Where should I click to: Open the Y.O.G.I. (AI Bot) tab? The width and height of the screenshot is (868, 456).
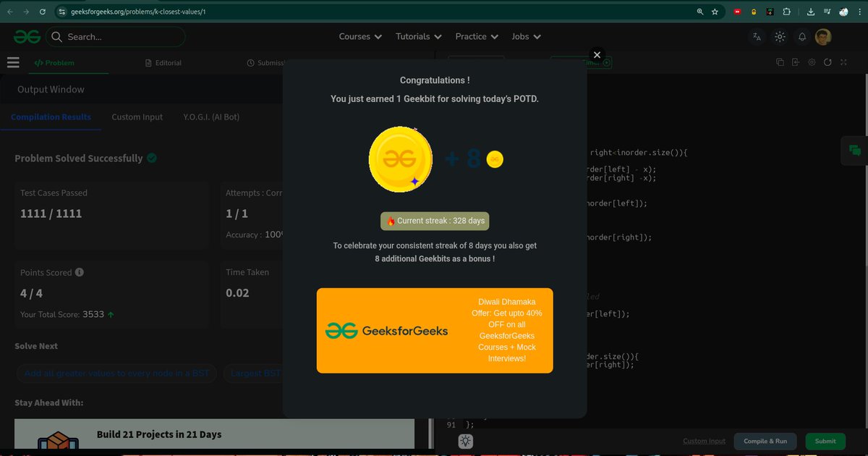[211, 117]
